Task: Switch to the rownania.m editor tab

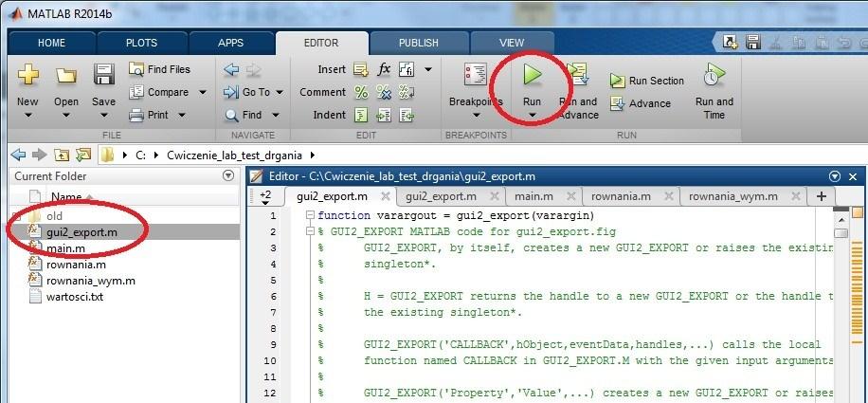Action: 621,196
